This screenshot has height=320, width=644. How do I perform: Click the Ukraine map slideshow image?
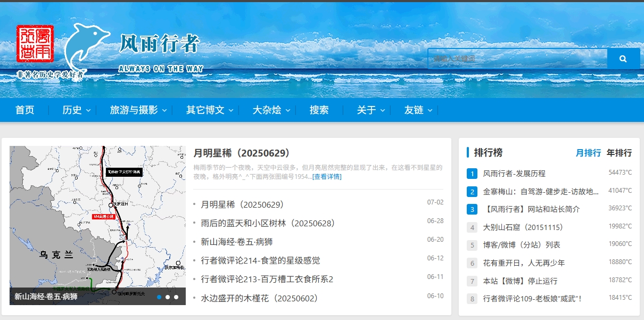[97, 218]
